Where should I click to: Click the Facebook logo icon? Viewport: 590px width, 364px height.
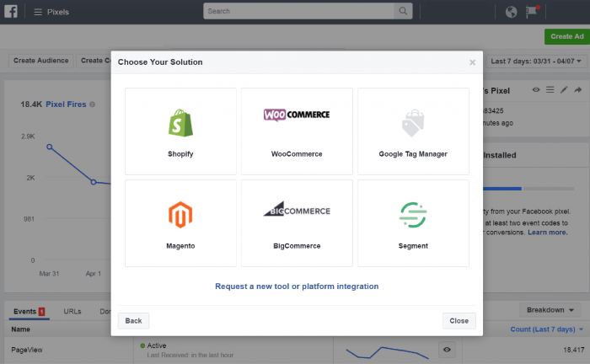(11, 11)
